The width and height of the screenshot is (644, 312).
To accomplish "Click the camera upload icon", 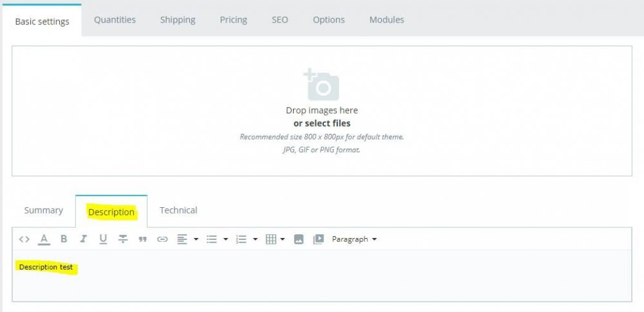I will click(x=321, y=84).
